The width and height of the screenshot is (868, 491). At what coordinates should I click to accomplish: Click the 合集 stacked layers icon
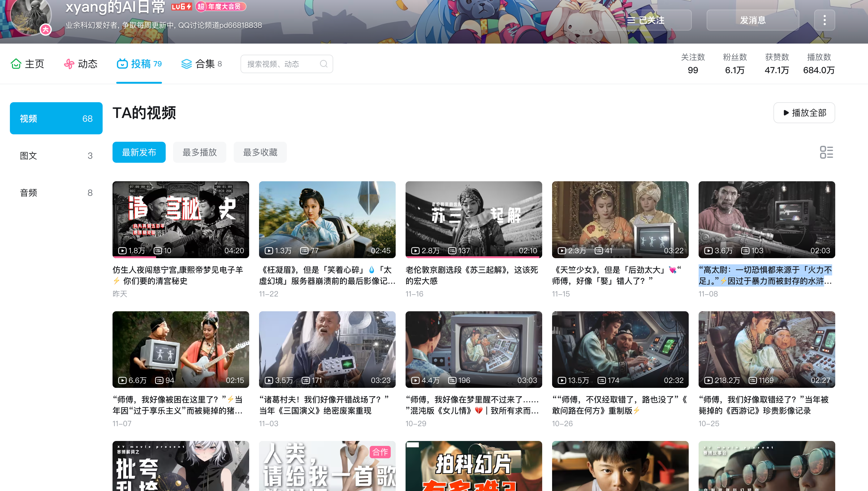186,64
